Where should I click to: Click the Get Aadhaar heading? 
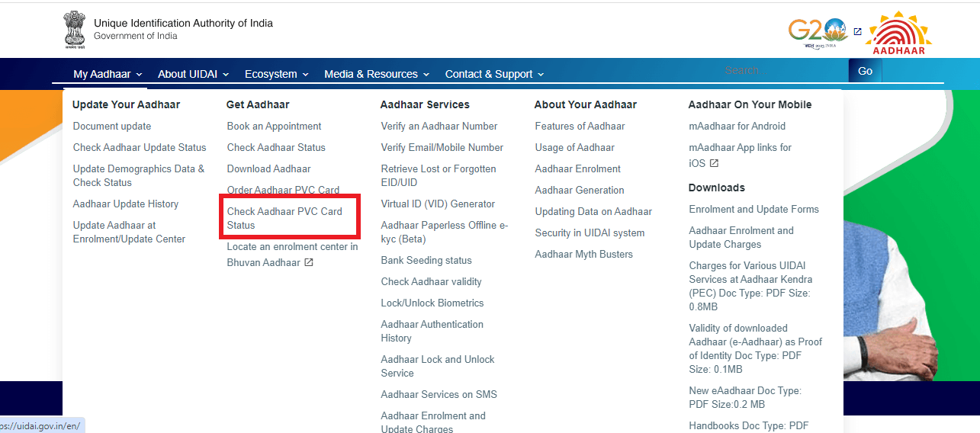258,104
